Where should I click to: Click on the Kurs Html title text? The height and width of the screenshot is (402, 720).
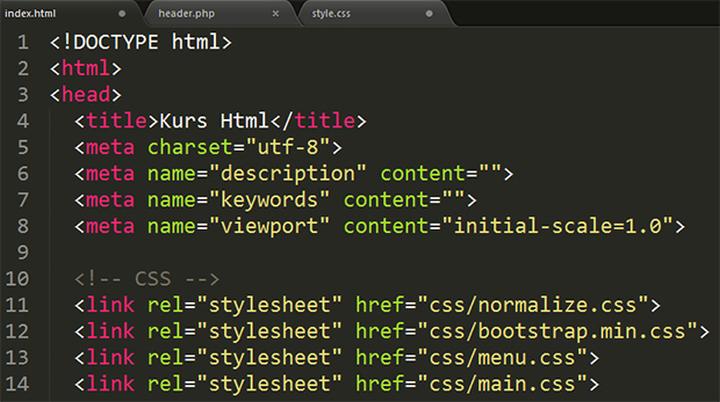[211, 122]
